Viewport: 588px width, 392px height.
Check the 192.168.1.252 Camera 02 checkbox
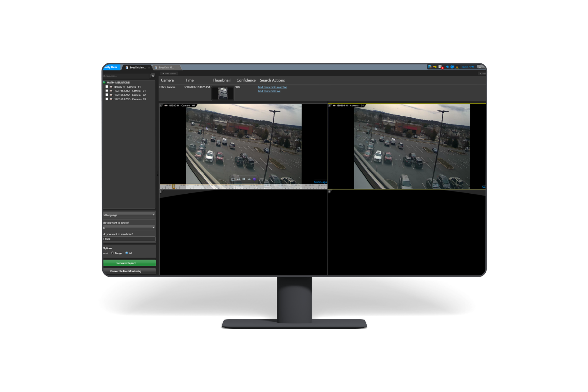pyautogui.click(x=107, y=95)
